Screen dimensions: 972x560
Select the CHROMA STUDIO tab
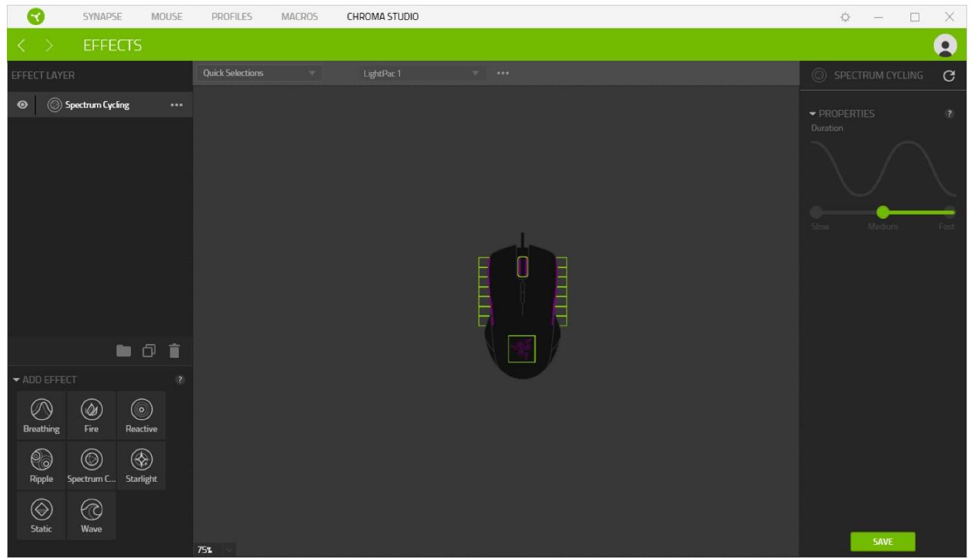(382, 17)
